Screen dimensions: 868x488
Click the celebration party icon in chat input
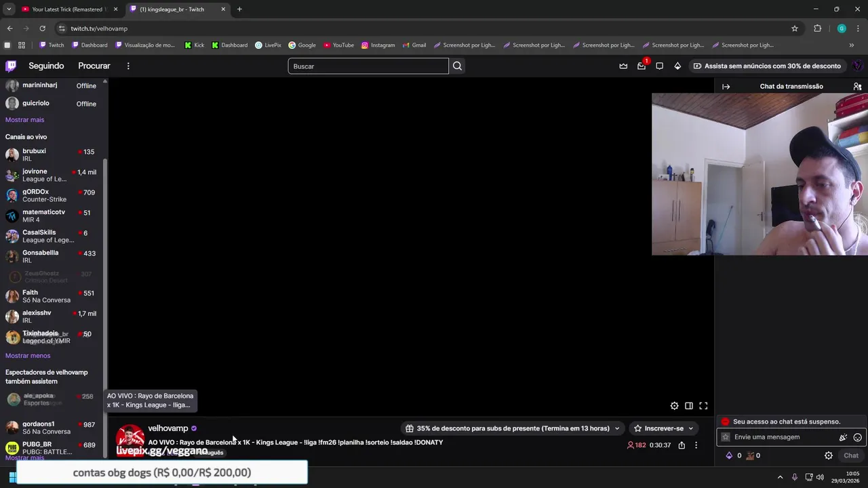click(844, 437)
